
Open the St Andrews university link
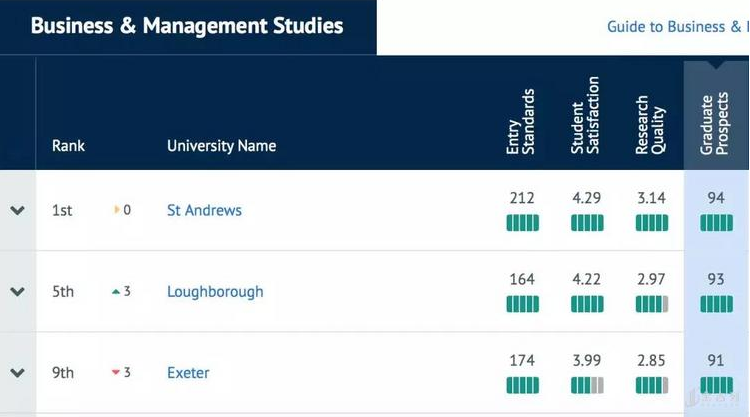pos(204,211)
